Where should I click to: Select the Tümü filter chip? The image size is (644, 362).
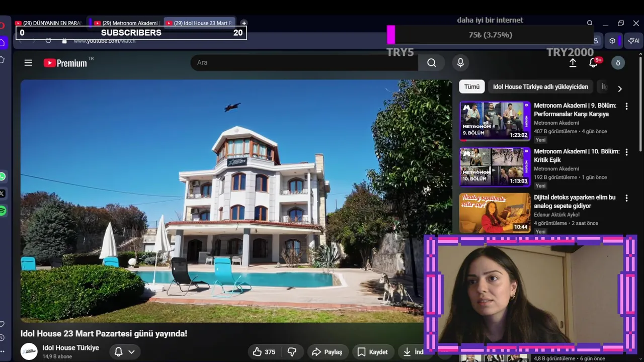click(x=472, y=86)
